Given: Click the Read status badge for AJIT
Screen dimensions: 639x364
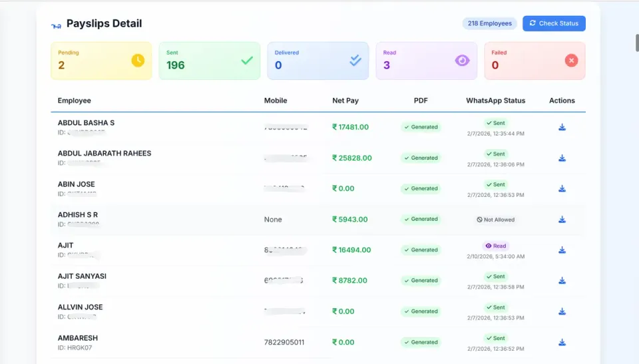Looking at the screenshot, I should point(495,246).
